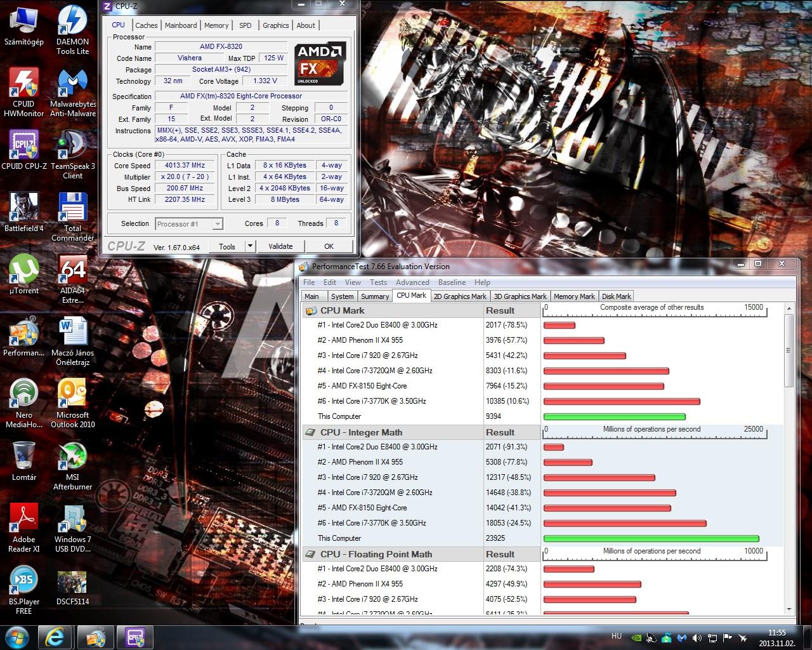Open Graphics tab in CPU-Z
This screenshot has height=650, width=812.
pos(276,25)
